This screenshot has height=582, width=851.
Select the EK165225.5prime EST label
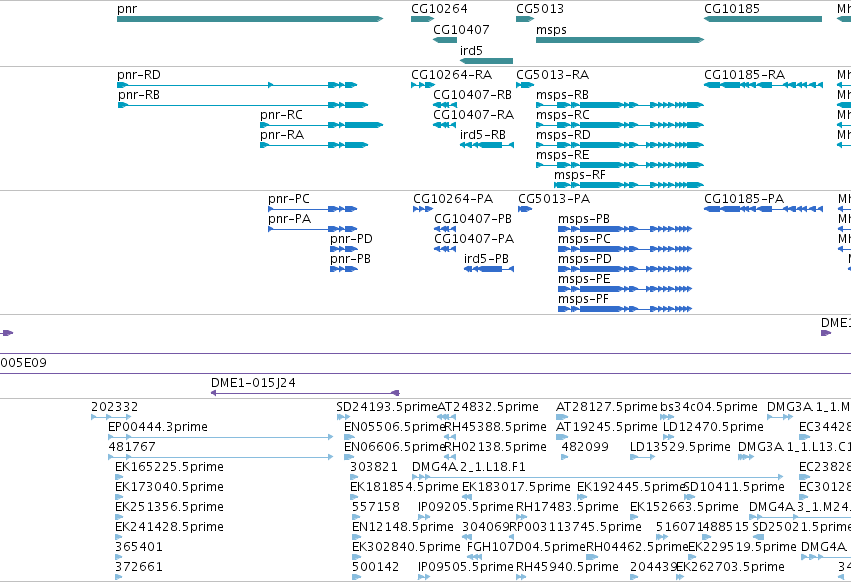pos(169,467)
